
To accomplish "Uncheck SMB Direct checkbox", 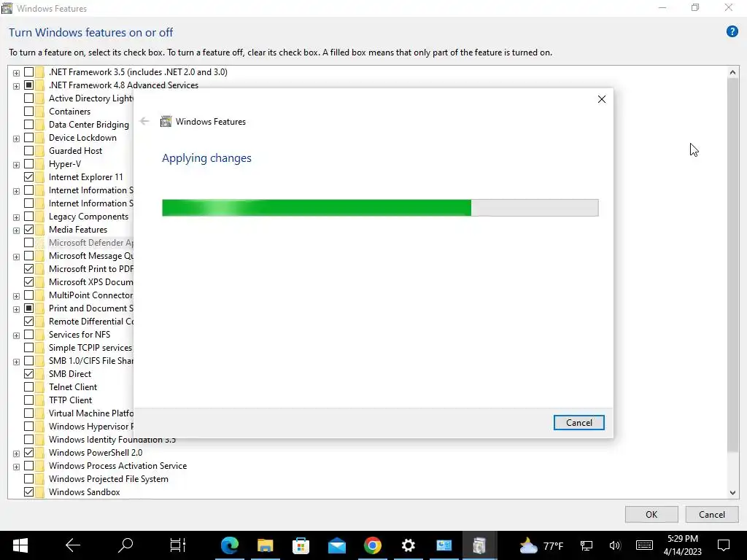I will (28, 374).
